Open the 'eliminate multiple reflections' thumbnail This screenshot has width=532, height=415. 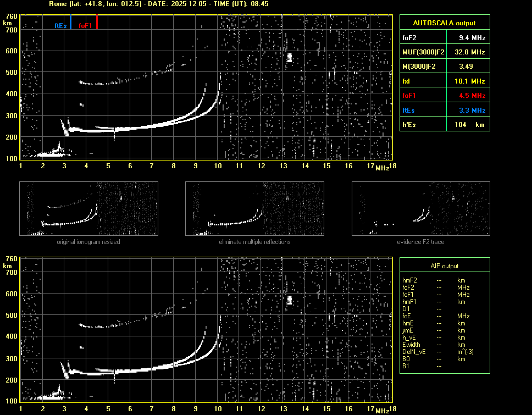tap(254, 209)
